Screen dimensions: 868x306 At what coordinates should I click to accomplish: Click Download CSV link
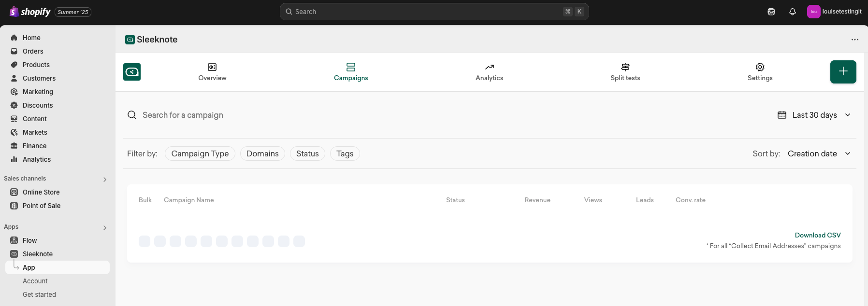pyautogui.click(x=818, y=235)
